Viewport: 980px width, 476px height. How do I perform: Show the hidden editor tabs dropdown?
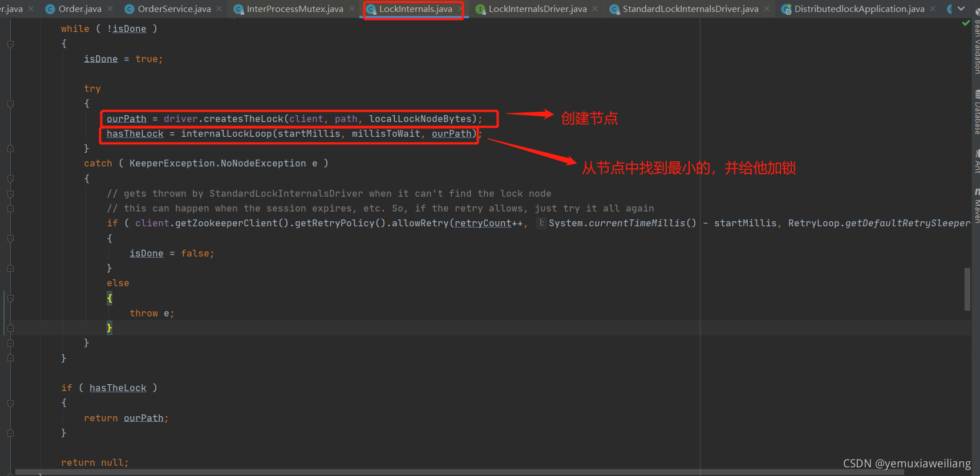click(x=961, y=9)
